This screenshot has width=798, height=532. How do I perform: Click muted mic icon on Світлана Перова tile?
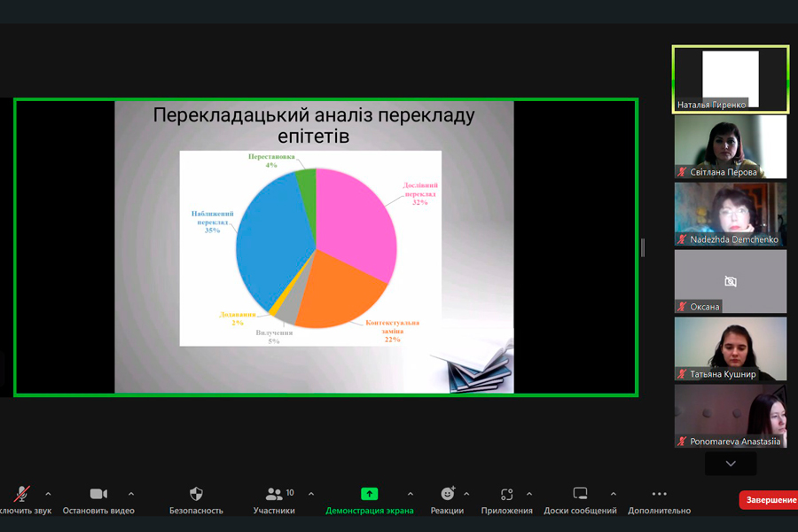coord(682,172)
